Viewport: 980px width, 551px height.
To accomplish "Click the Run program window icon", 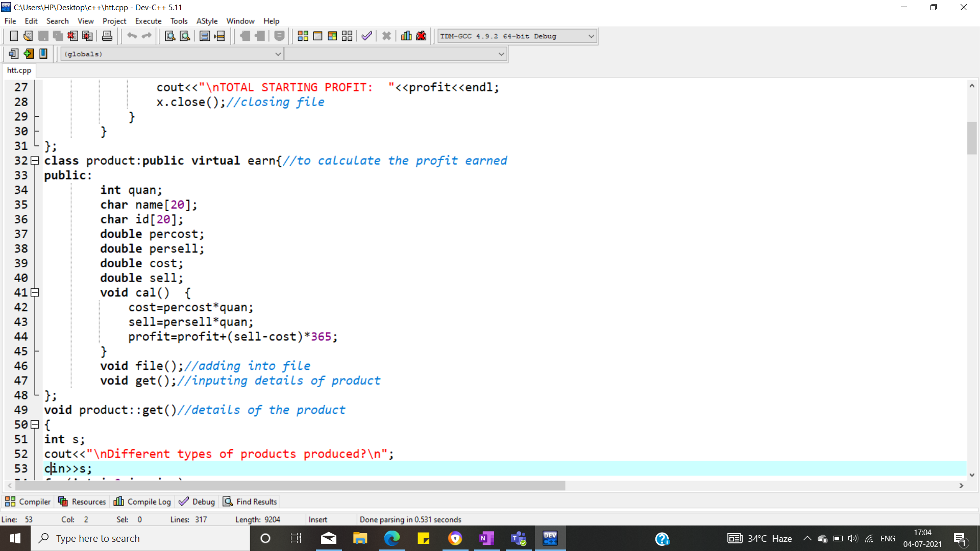I will click(x=317, y=36).
